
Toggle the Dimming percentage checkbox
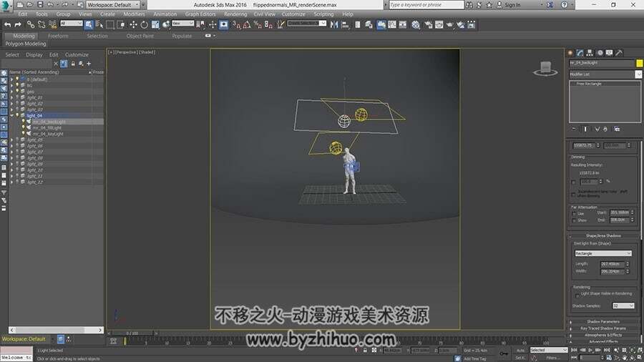coord(574,182)
